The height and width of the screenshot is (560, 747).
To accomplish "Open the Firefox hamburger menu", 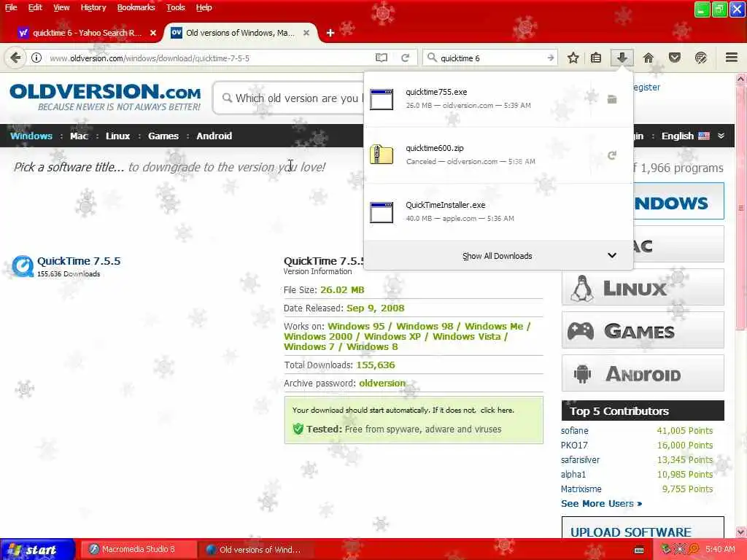I will click(731, 58).
